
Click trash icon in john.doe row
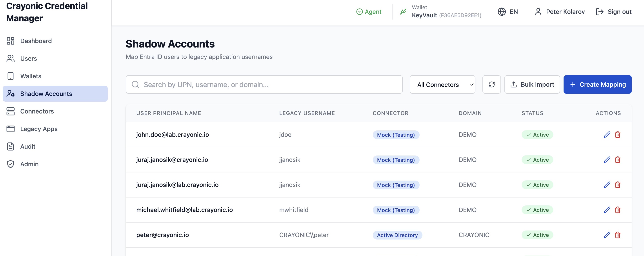(x=617, y=135)
